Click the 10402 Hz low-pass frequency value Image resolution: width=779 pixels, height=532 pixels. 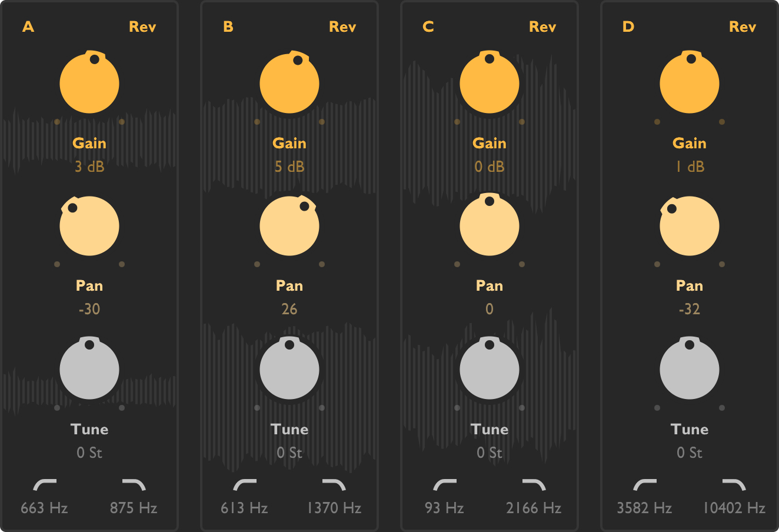tap(734, 508)
